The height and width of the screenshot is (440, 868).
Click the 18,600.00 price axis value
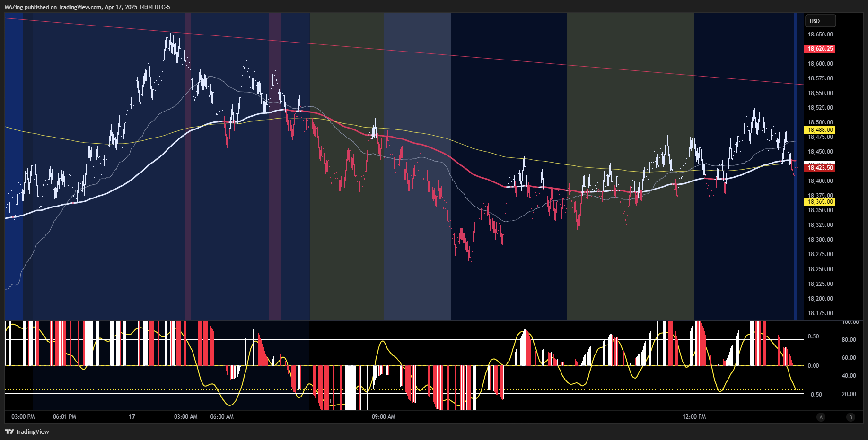click(820, 64)
